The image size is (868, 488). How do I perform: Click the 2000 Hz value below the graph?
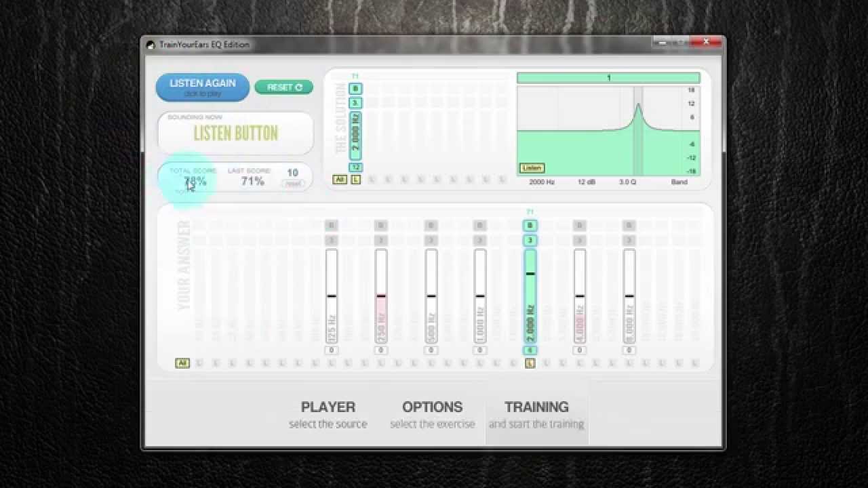pos(542,182)
